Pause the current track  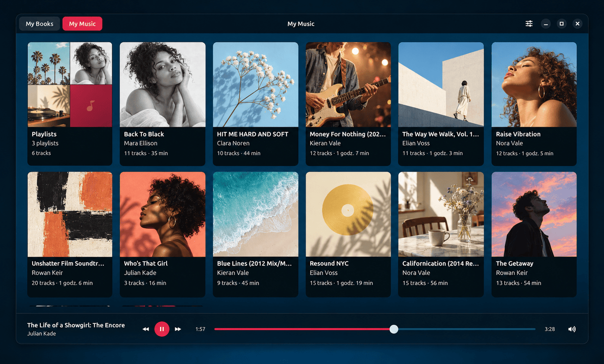click(x=162, y=329)
